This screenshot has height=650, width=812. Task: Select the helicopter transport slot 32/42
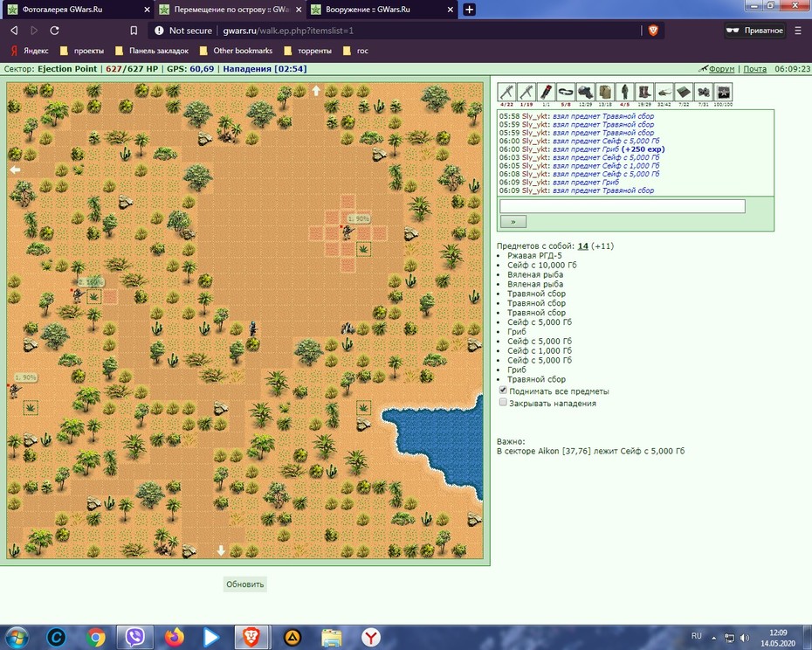pyautogui.click(x=664, y=93)
